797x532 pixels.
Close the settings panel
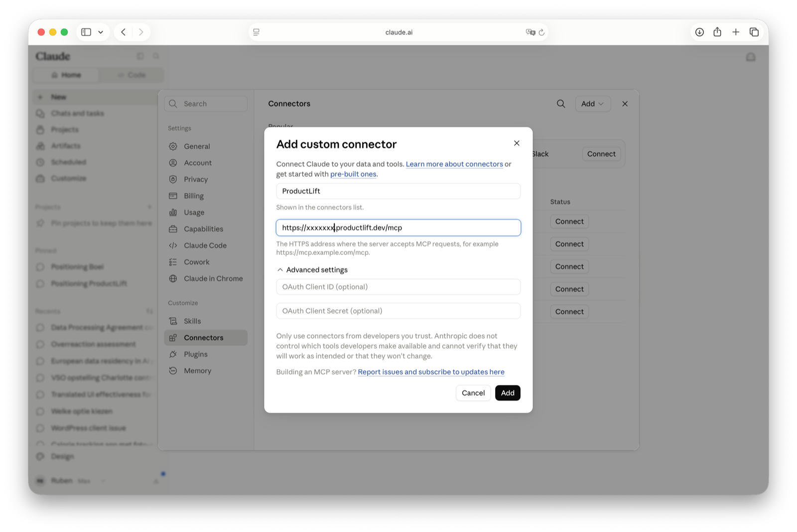coord(625,104)
